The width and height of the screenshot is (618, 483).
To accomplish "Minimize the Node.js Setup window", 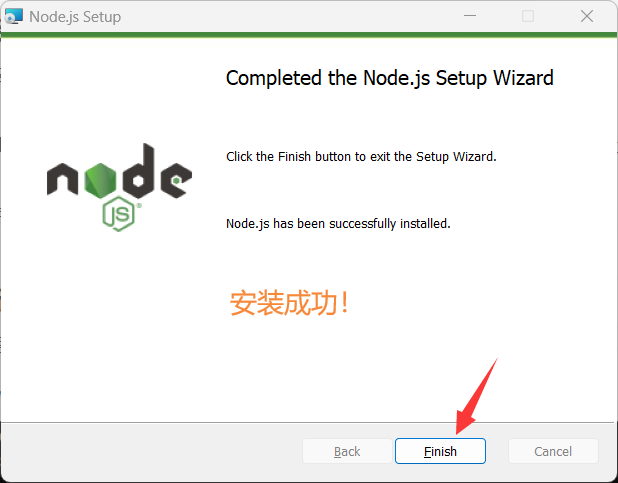I will click(x=470, y=16).
